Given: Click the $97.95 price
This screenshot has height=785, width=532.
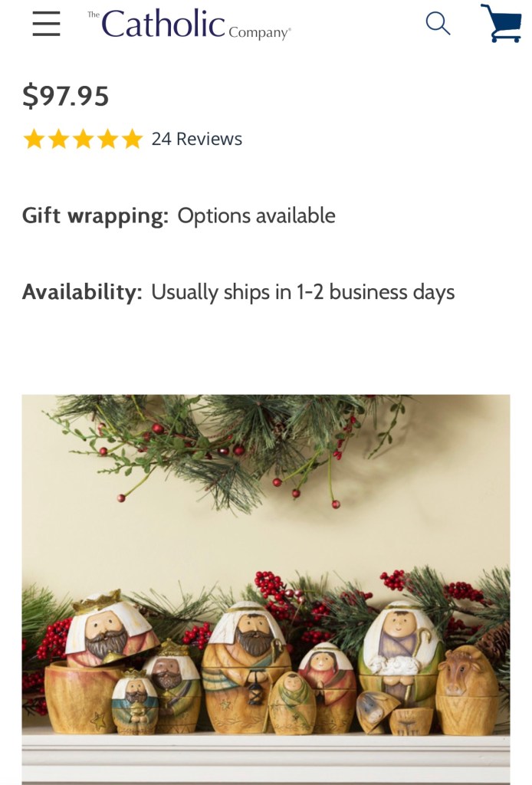Looking at the screenshot, I should coord(66,96).
